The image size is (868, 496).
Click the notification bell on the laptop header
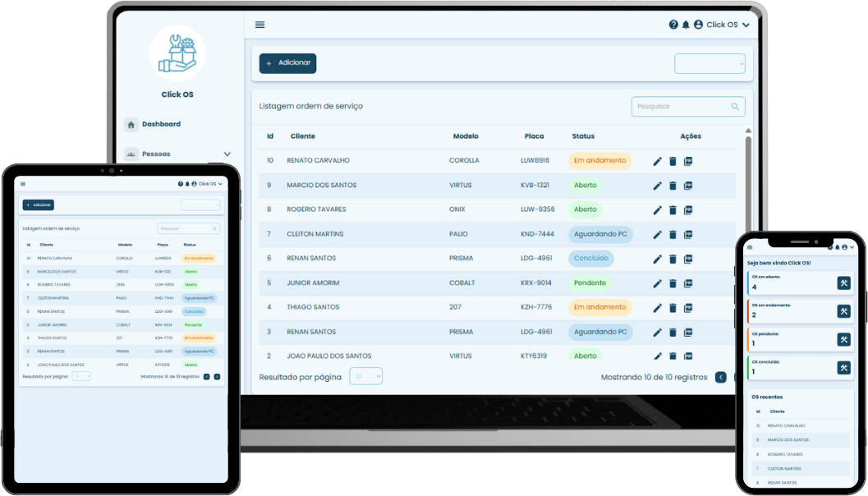pos(686,25)
